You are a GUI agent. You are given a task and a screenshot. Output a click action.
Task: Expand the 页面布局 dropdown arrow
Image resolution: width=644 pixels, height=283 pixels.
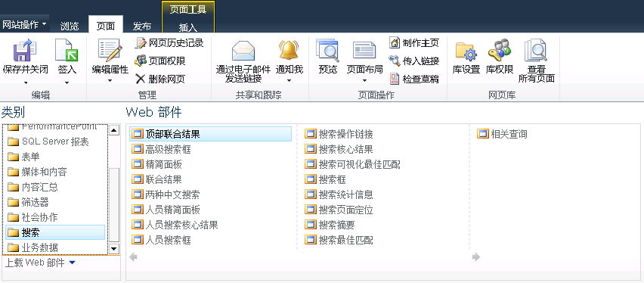pyautogui.click(x=365, y=81)
